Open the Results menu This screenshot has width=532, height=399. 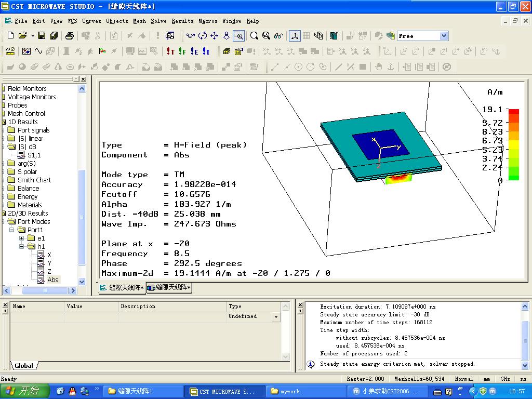(182, 21)
